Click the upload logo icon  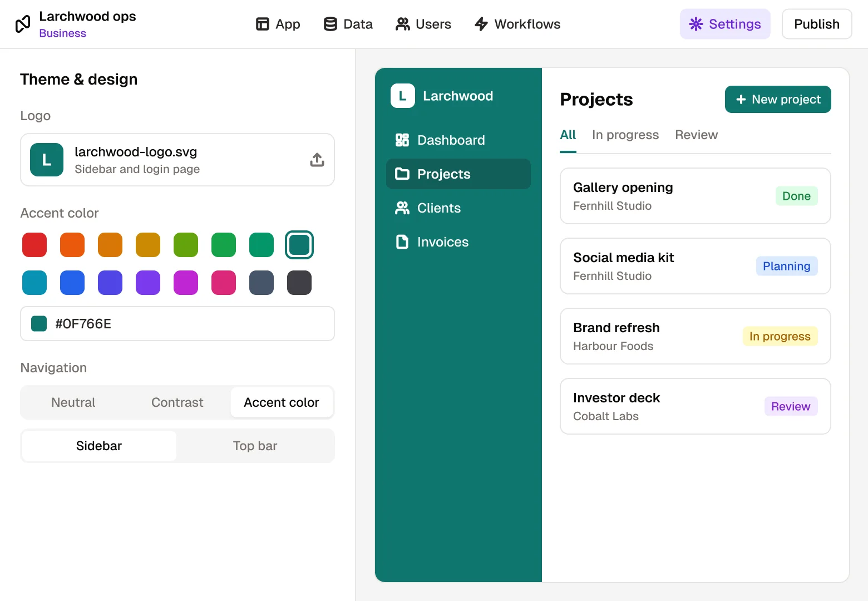pos(317,160)
